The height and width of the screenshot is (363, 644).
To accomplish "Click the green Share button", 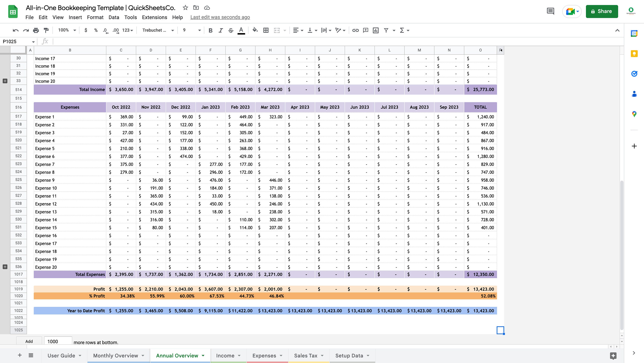I will click(602, 11).
